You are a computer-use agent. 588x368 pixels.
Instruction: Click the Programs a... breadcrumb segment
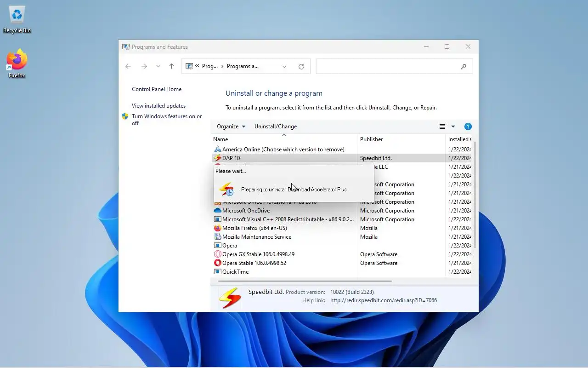[243, 66]
